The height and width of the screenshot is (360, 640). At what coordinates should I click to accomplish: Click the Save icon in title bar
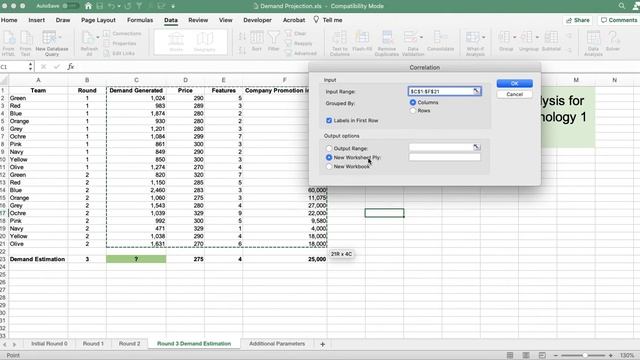[100, 6]
